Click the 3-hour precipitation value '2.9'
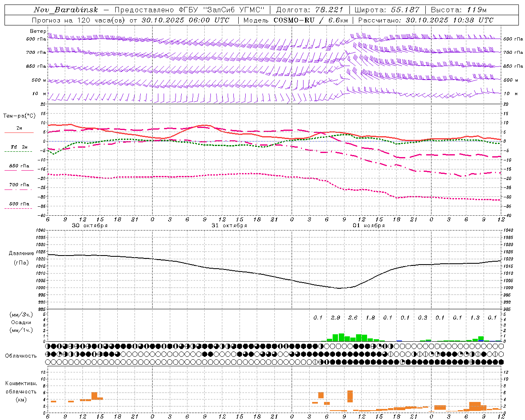This screenshot has width=525, height=420. tap(336, 317)
